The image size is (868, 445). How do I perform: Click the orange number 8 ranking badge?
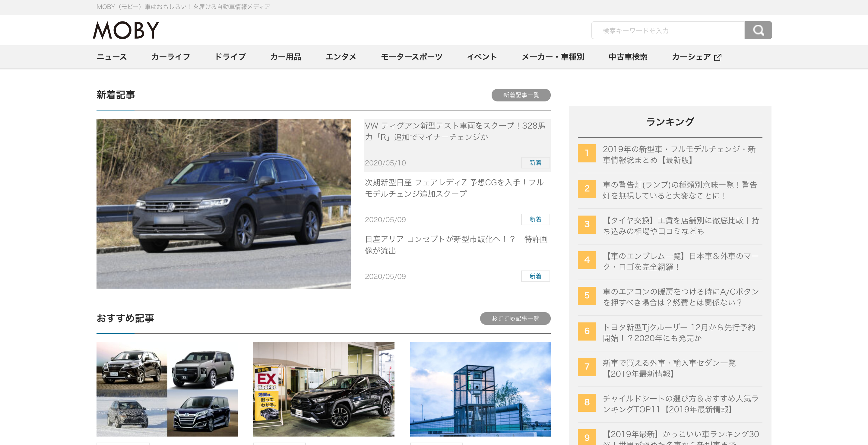(587, 402)
